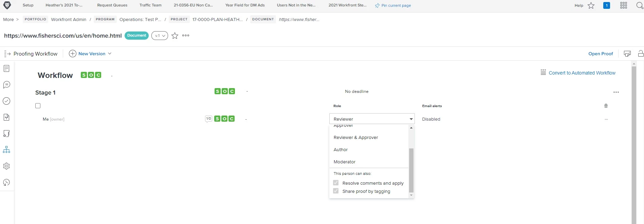This screenshot has width=644, height=224.
Task: Open 17-0000-PLAN-HEATH... project breadcrumb
Action: point(218,19)
